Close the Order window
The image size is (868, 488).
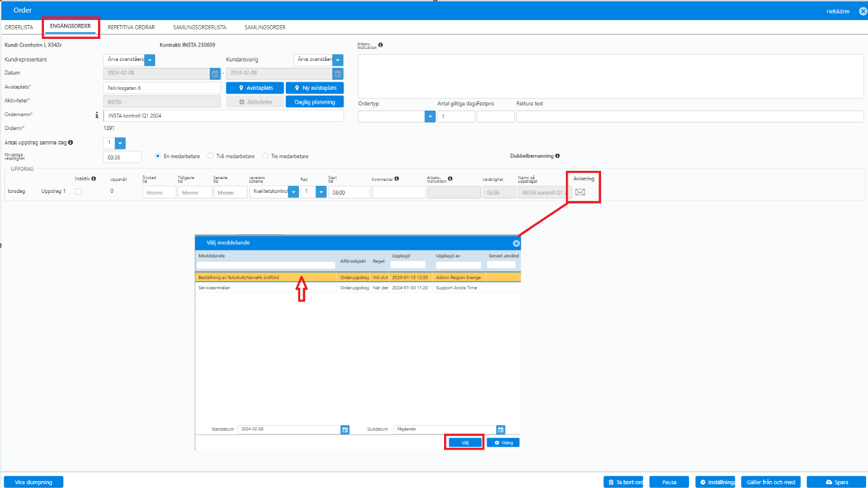pos(862,11)
